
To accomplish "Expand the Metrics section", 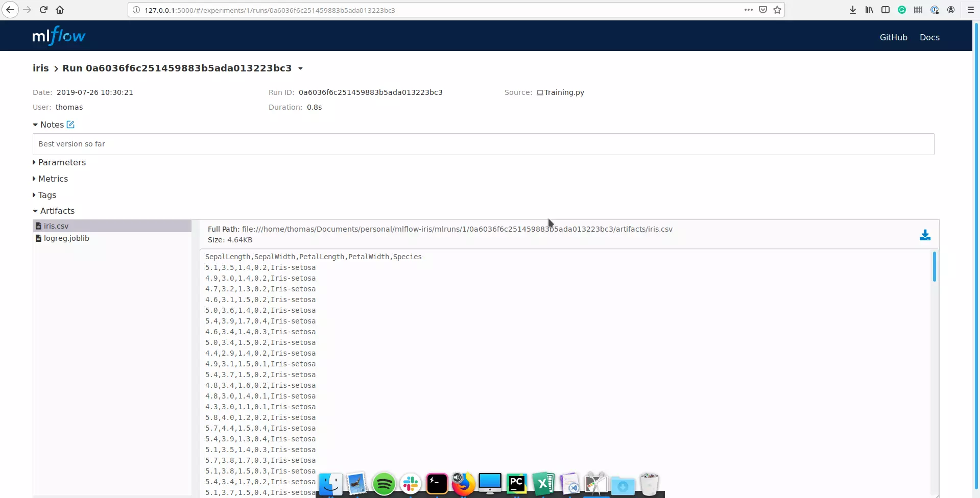I will coord(53,179).
